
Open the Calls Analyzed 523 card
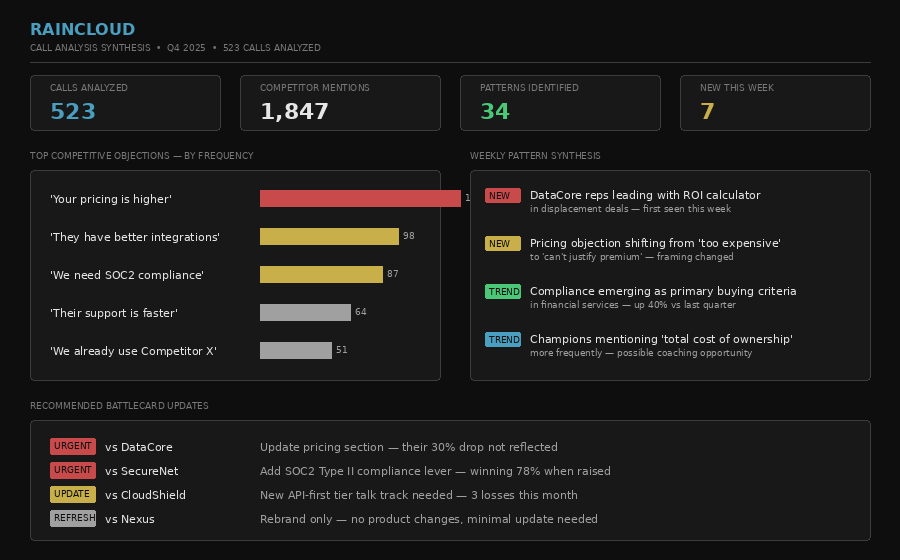pos(125,103)
